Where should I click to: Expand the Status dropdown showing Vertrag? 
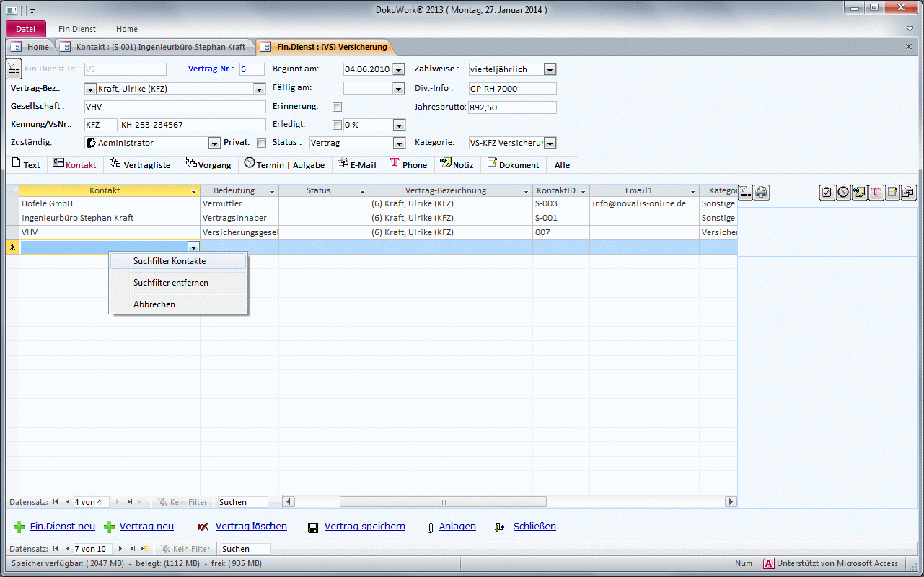[399, 144]
